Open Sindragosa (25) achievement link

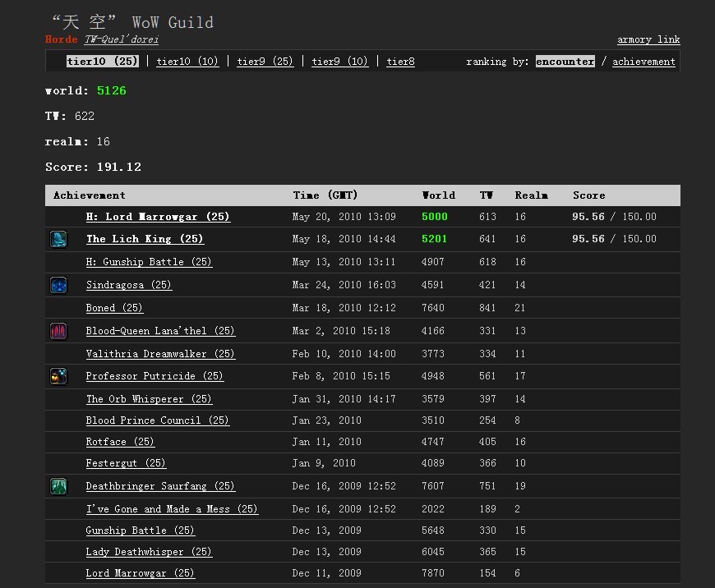129,285
